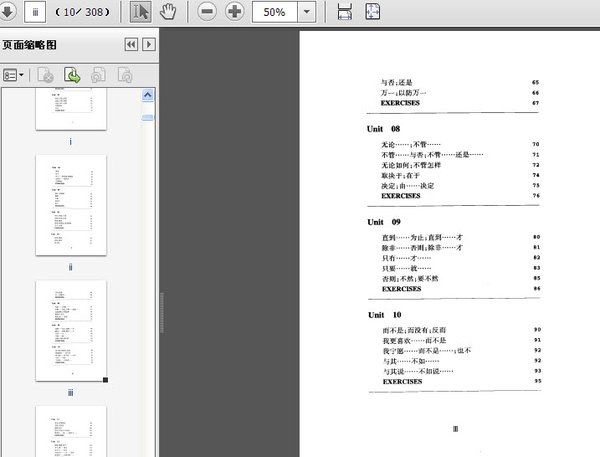Enable scrolling page fit-width mode
Screen dimensions: 600x457
point(344,12)
